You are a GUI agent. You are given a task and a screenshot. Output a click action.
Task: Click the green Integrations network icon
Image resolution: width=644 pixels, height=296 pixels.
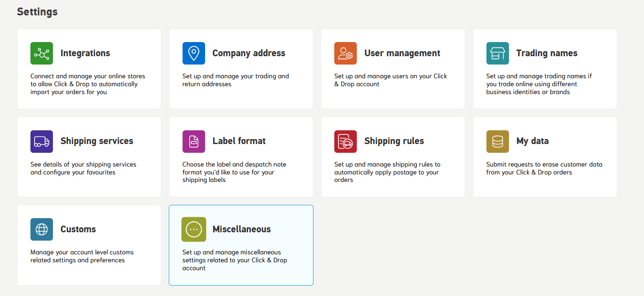pyautogui.click(x=42, y=53)
